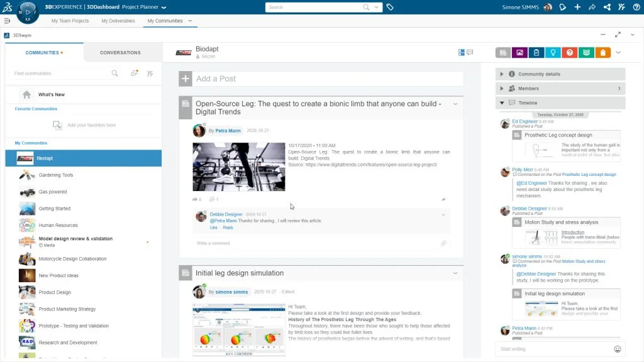644x362 pixels.
Task: Create a new Wiki page item
Action: point(587,53)
